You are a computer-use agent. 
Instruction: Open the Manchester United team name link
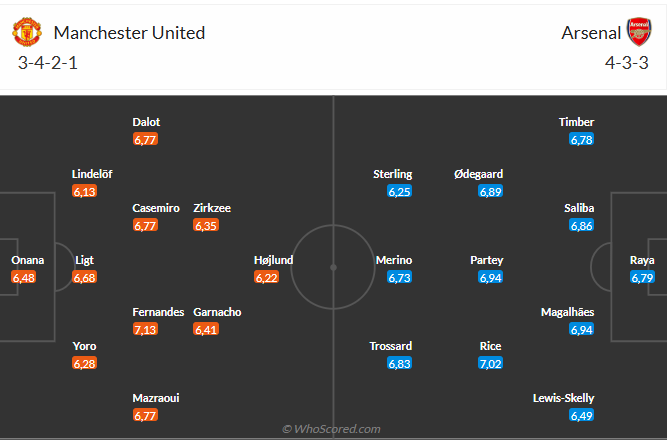click(129, 33)
